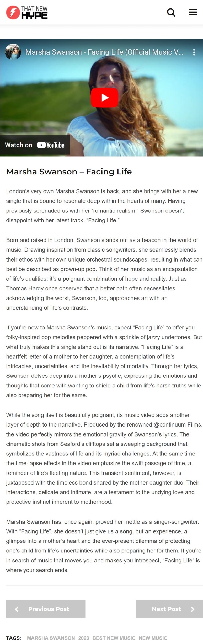Click the left chevron on Previous Post
Screen dimensions: 203x644
(x=17, y=609)
